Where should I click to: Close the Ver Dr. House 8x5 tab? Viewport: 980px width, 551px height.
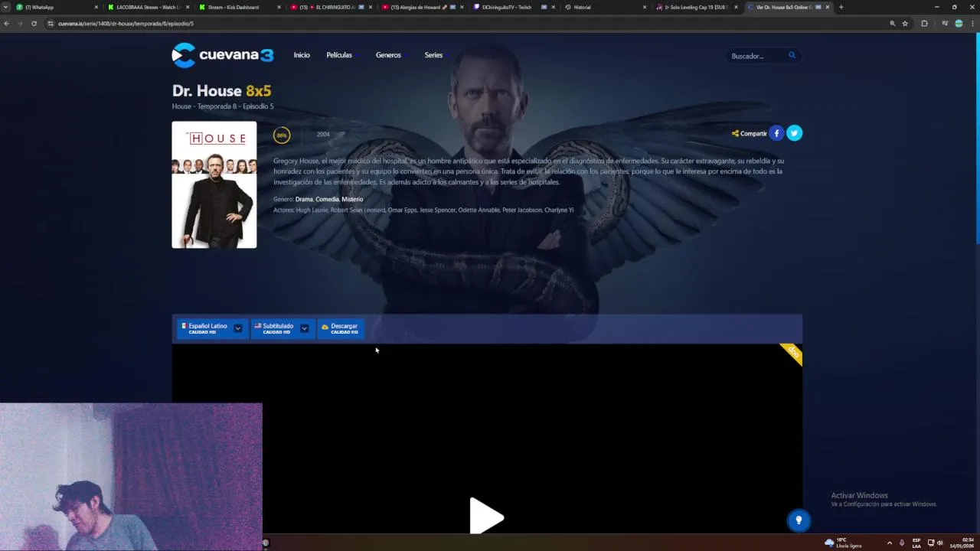click(827, 7)
